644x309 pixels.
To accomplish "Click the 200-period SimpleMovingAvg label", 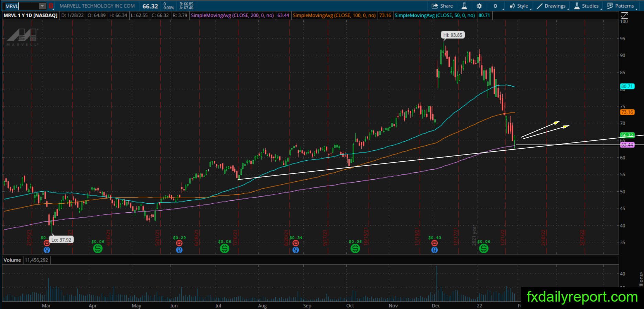I will tap(232, 15).
